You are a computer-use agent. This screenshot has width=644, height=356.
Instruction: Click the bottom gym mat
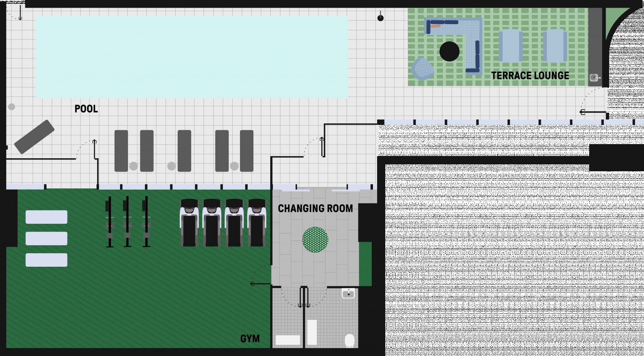coord(46,260)
